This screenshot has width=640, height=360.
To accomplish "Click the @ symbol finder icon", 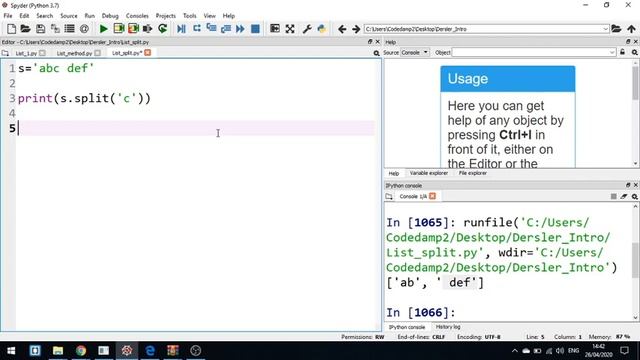I will pyautogui.click(x=84, y=29).
